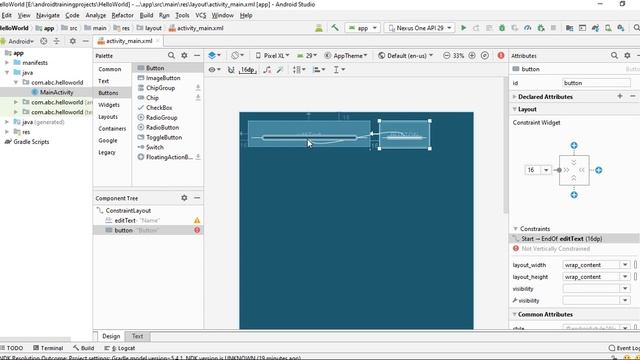Clear all constraints icon

point(267,70)
